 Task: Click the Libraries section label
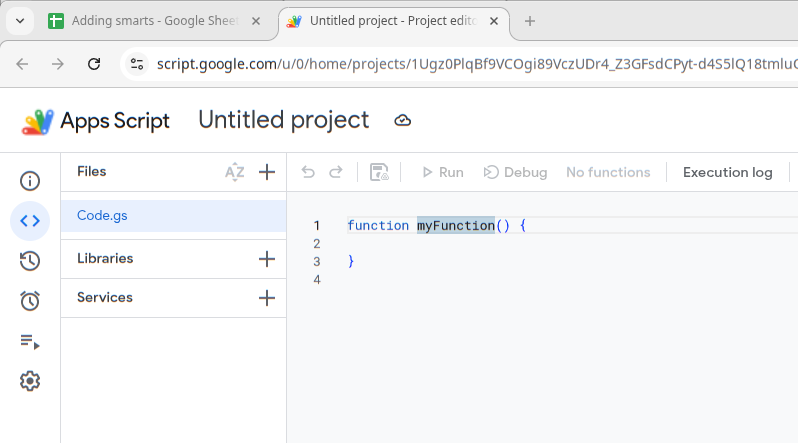coord(105,259)
